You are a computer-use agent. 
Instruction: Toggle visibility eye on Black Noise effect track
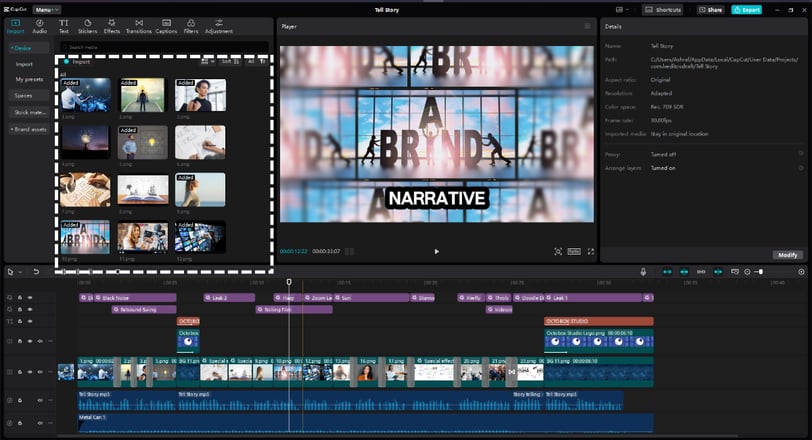click(x=30, y=298)
